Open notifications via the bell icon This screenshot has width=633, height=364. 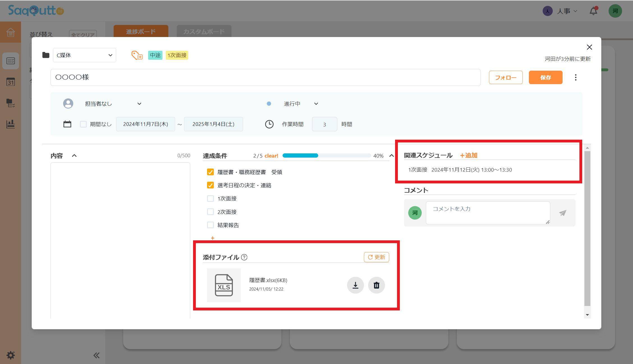[593, 11]
